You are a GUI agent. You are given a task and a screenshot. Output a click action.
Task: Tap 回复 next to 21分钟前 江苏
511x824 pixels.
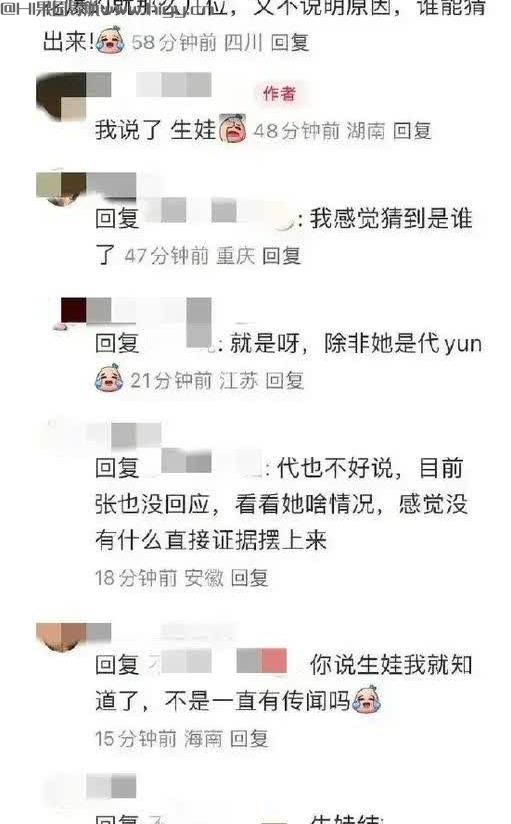coord(284,380)
